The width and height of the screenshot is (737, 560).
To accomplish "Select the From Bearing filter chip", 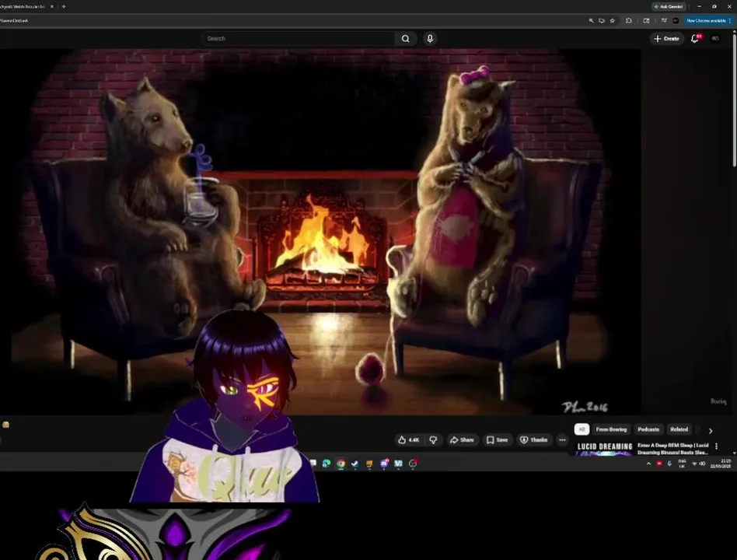I will click(x=611, y=429).
